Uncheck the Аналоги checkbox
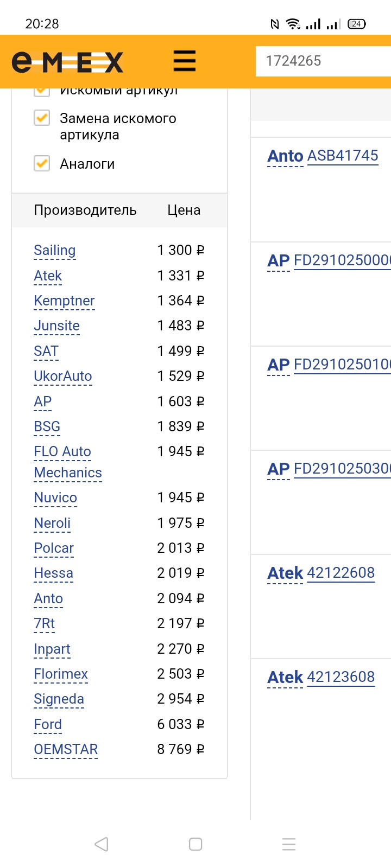Viewport: 391px width, 868px height. [x=42, y=163]
